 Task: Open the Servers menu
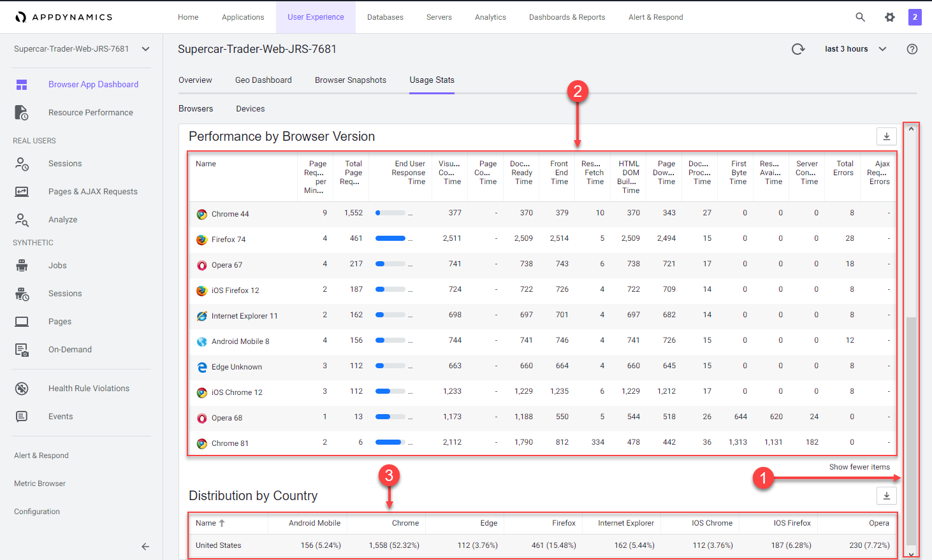tap(439, 17)
